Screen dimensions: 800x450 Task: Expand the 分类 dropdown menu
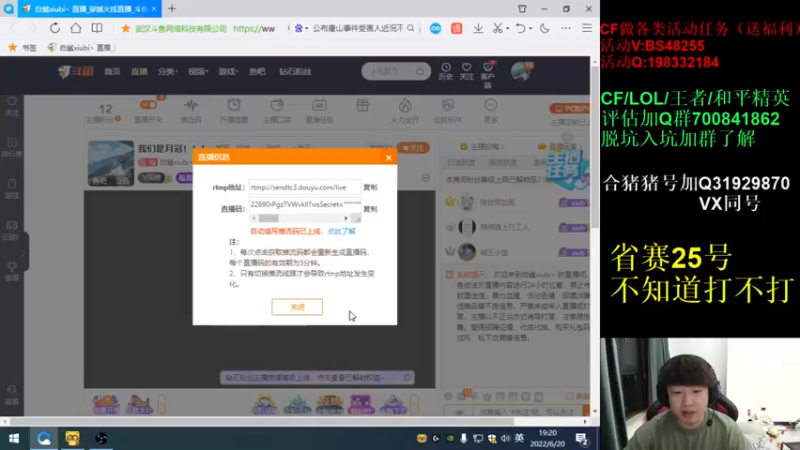pos(167,71)
